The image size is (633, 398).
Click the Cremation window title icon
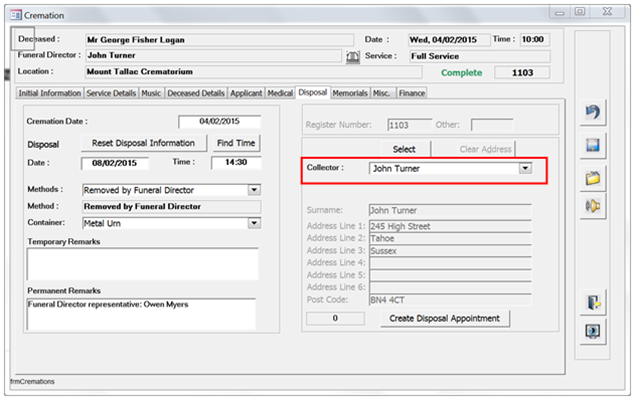[16, 15]
